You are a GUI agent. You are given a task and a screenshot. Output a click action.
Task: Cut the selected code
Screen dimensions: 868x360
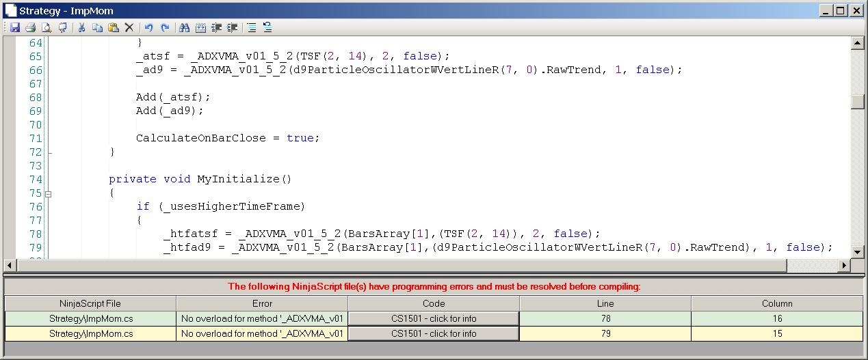pyautogui.click(x=81, y=28)
